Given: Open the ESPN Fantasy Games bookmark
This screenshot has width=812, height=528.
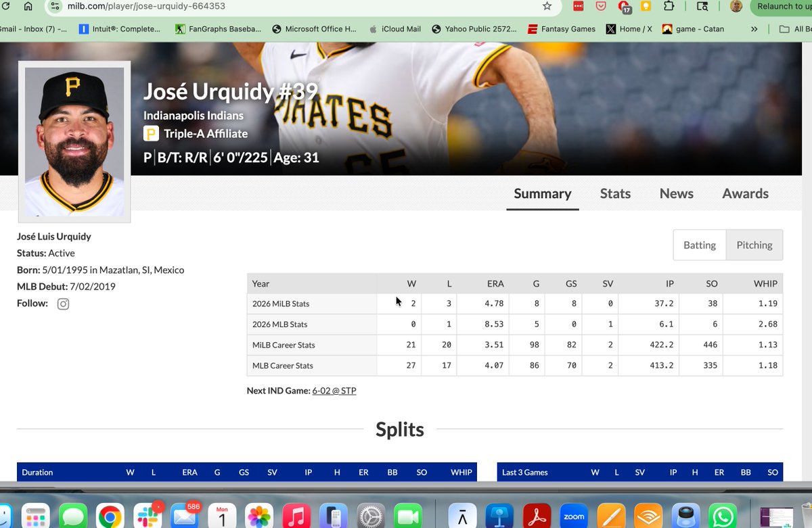Looking at the screenshot, I should point(562,29).
